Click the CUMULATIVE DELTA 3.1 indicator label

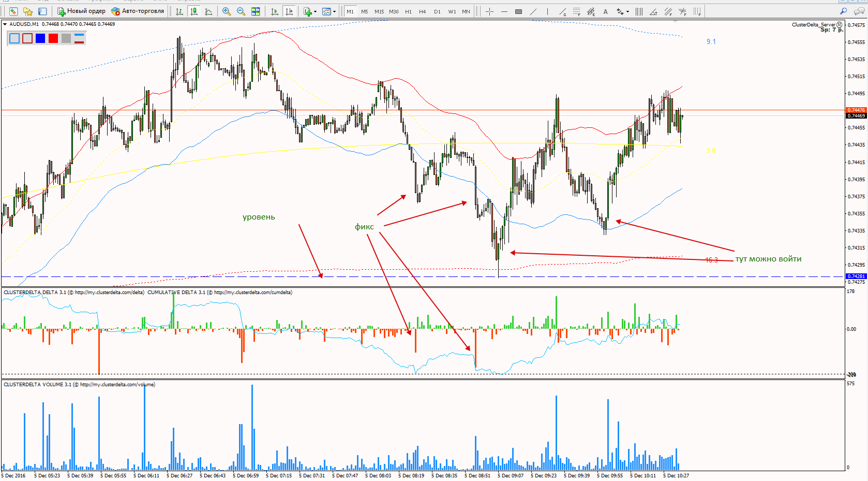coord(220,293)
